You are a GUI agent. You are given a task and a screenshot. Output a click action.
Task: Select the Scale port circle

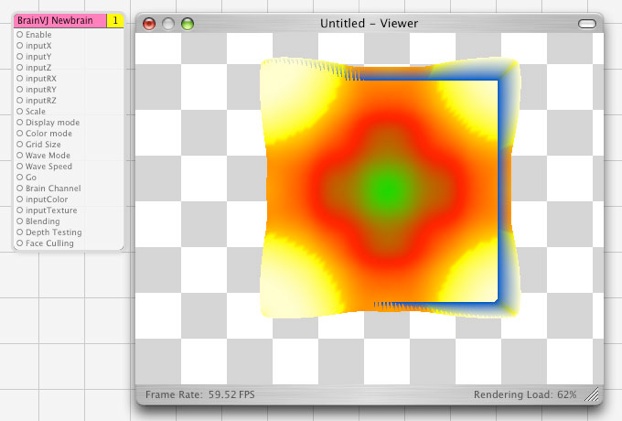pyautogui.click(x=19, y=111)
